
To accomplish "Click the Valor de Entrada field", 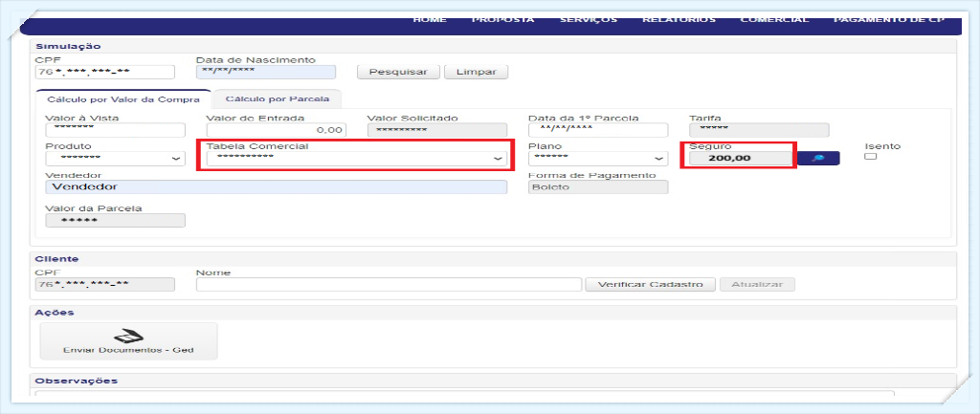I will tap(276, 130).
